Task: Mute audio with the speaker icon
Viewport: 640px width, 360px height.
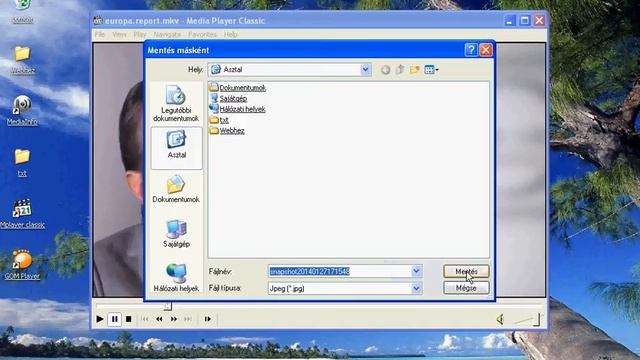Action: 500,319
